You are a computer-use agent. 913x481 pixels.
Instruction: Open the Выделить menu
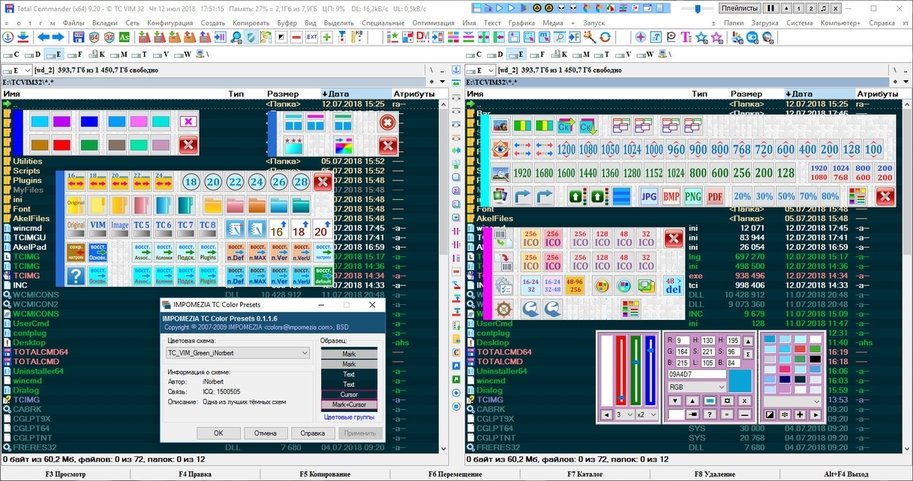(x=339, y=23)
